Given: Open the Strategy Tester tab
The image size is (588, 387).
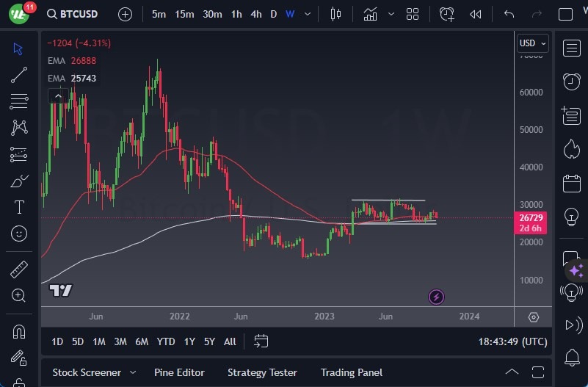Looking at the screenshot, I should [262, 372].
